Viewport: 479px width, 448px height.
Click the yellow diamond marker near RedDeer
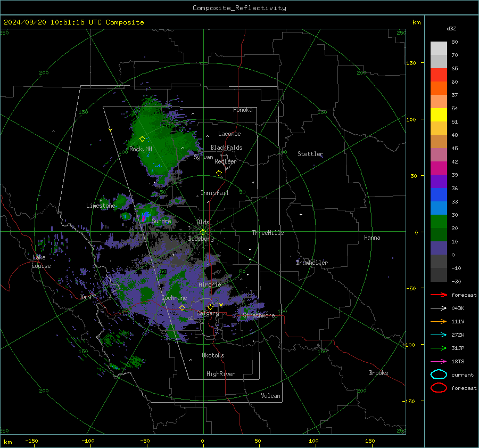(x=219, y=173)
